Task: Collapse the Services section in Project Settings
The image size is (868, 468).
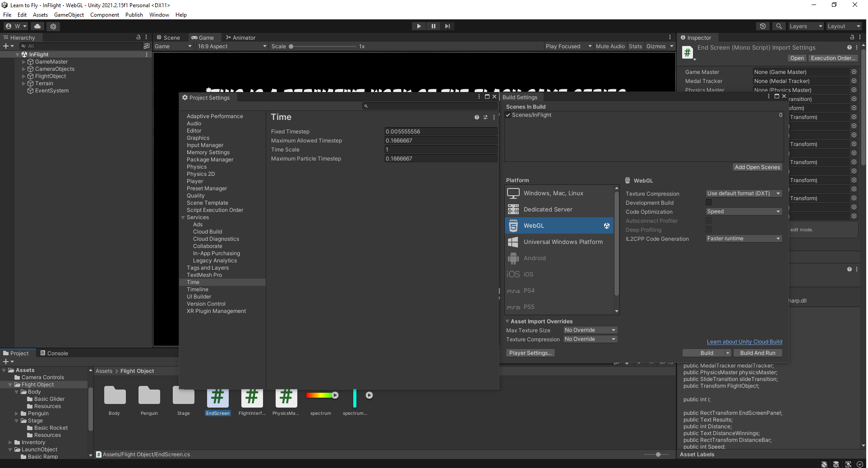Action: (x=183, y=217)
